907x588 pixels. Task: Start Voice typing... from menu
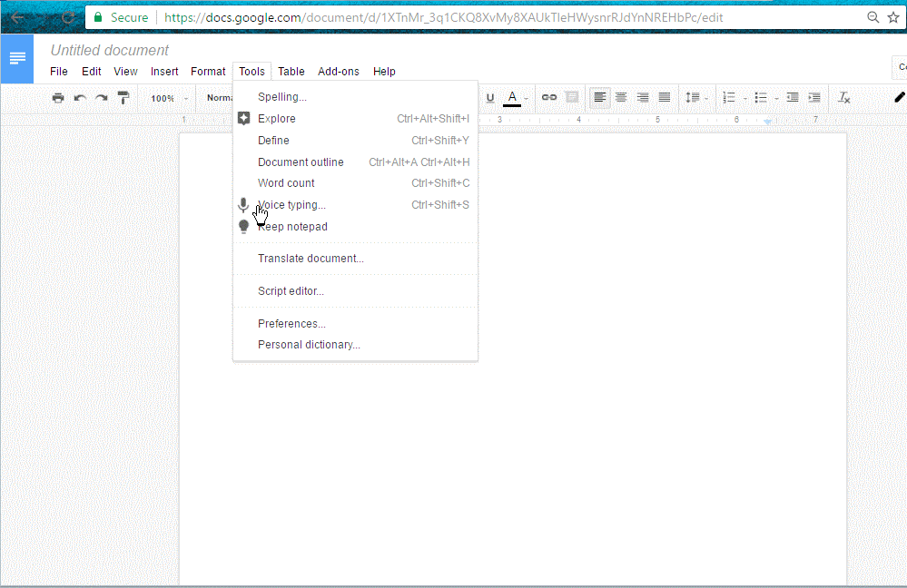tap(355, 205)
